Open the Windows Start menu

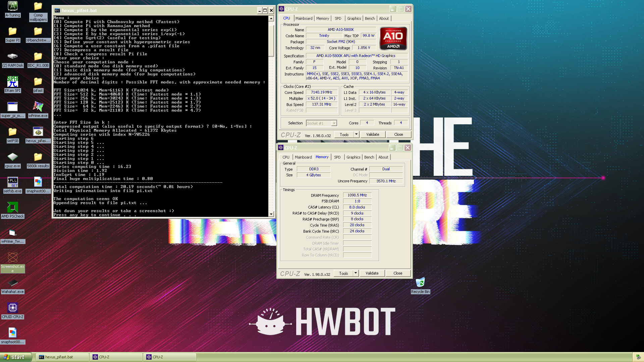16,357
